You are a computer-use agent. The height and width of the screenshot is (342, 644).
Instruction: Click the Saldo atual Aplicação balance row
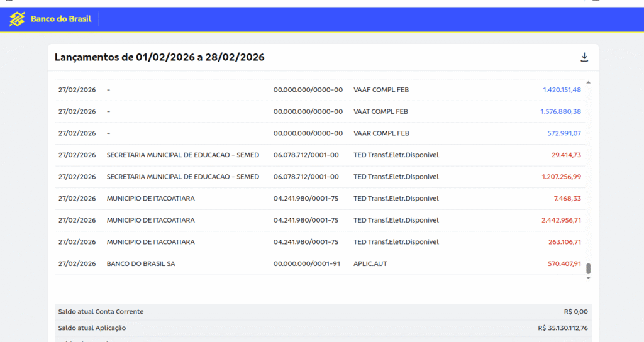point(323,328)
